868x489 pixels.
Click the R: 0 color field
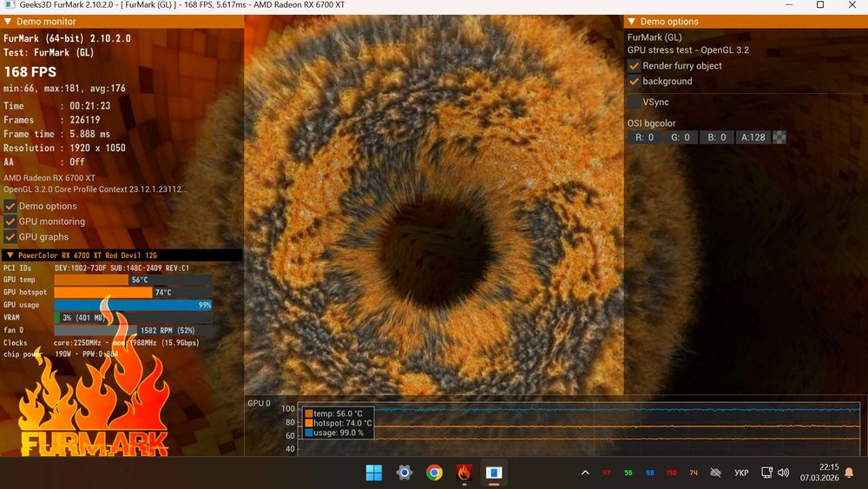644,137
